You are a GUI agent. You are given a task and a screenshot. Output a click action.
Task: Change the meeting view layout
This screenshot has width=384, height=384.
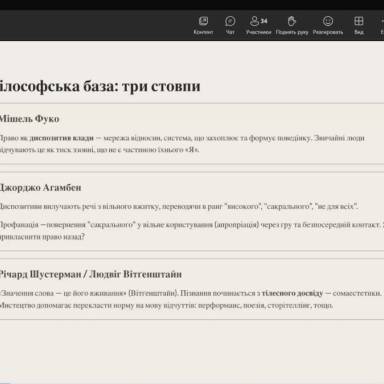coord(359,25)
